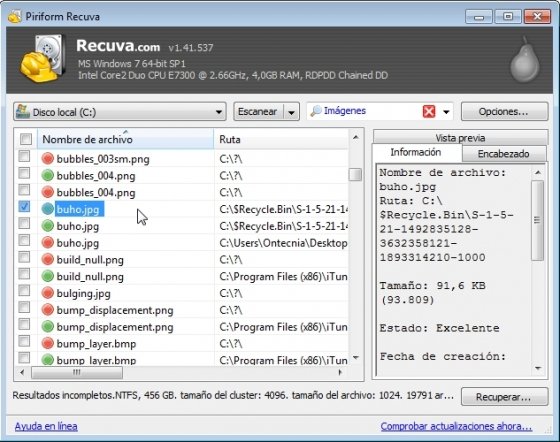
Task: Open Opciones... dialog
Action: (x=504, y=111)
